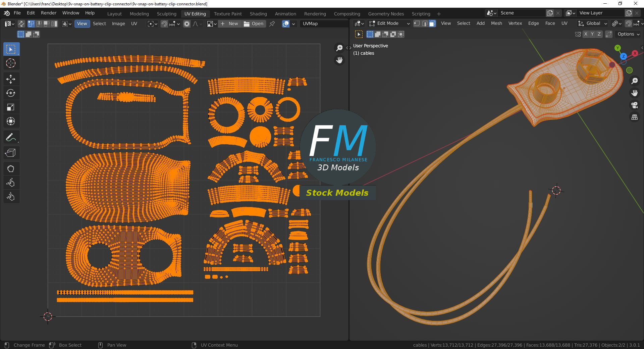
Task: Open the Global transform orientation dropdown
Action: tap(593, 23)
